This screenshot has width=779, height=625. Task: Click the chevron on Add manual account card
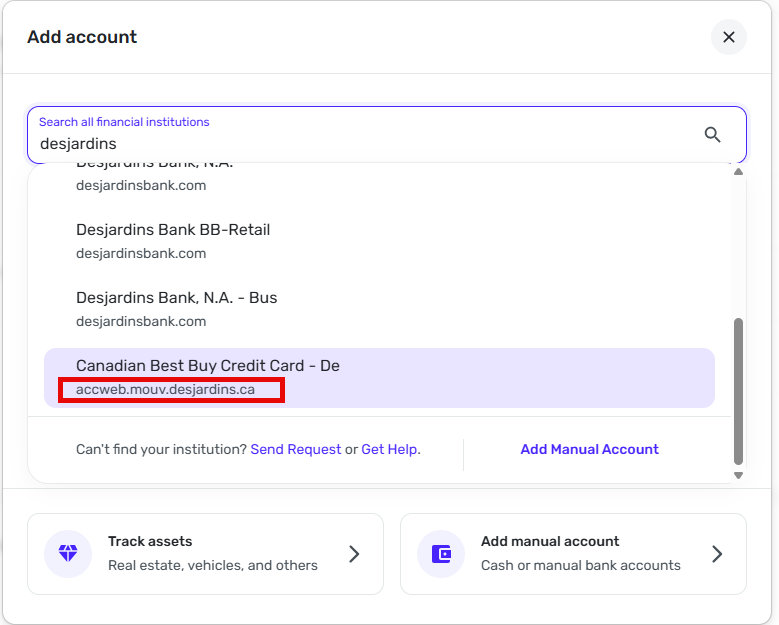click(717, 554)
